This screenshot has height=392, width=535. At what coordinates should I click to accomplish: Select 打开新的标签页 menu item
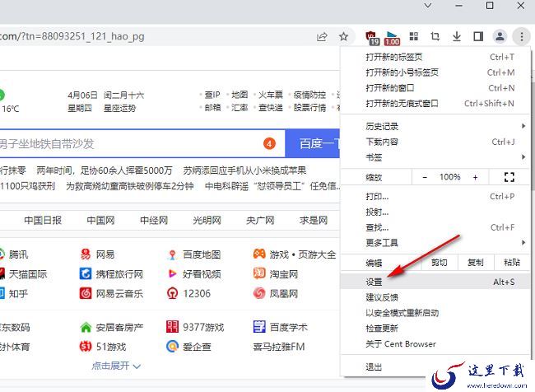[x=435, y=57]
